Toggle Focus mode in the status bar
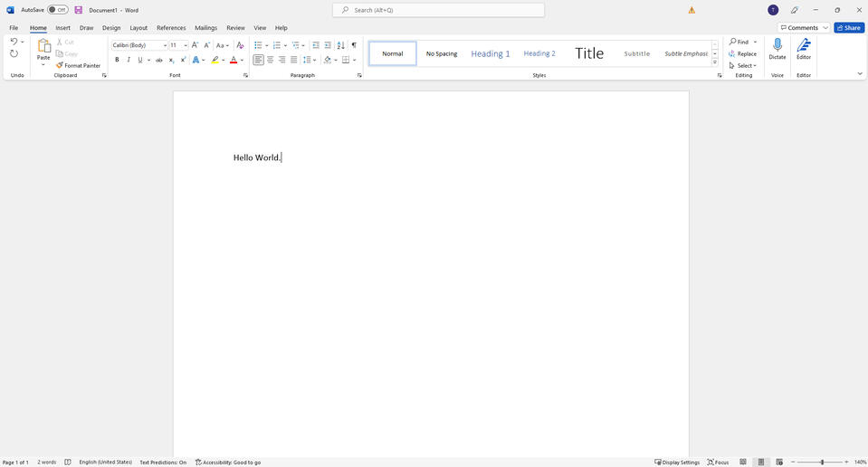Image resolution: width=868 pixels, height=467 pixels. tap(718, 462)
